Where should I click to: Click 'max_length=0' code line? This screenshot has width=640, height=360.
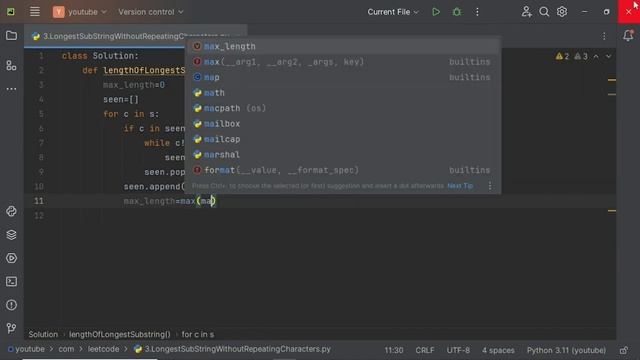coord(134,85)
